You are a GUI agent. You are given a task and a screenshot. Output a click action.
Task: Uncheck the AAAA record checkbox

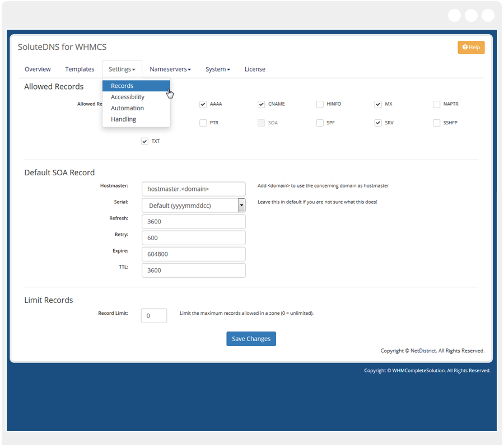tap(203, 104)
